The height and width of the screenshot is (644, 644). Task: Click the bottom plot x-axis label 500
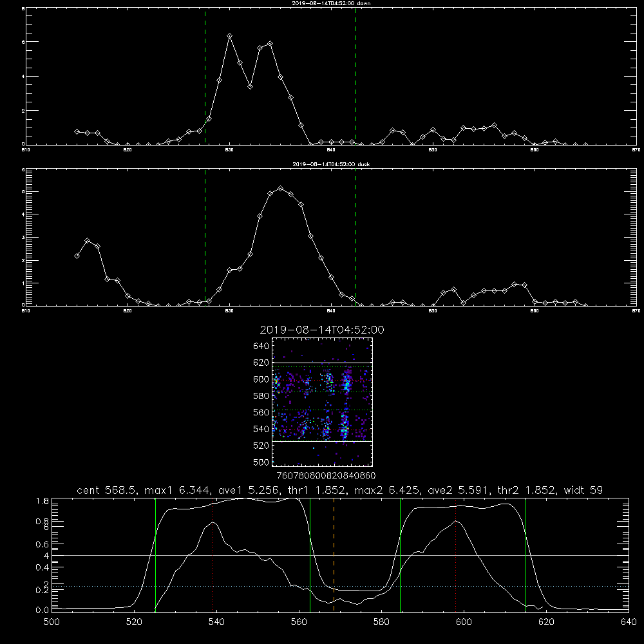click(x=52, y=622)
